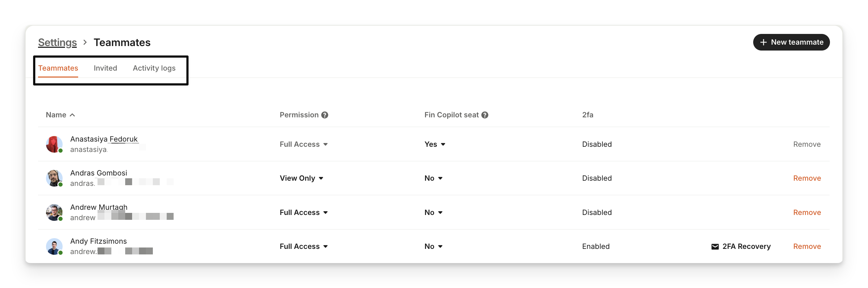Click Andras Gombosi's profile picture
This screenshot has width=868, height=288.
tap(54, 178)
